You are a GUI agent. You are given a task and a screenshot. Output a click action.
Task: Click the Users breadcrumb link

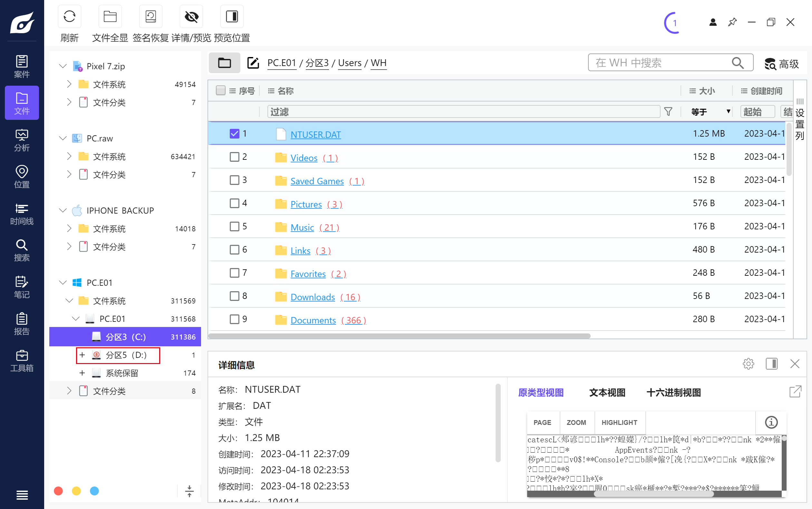pos(350,63)
